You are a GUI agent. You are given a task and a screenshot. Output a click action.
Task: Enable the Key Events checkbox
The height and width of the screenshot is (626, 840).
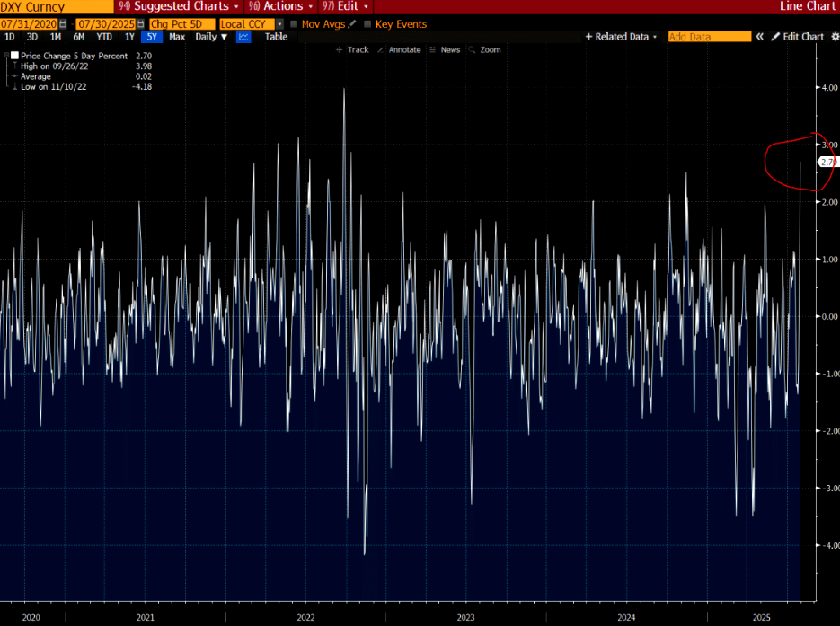tap(367, 23)
